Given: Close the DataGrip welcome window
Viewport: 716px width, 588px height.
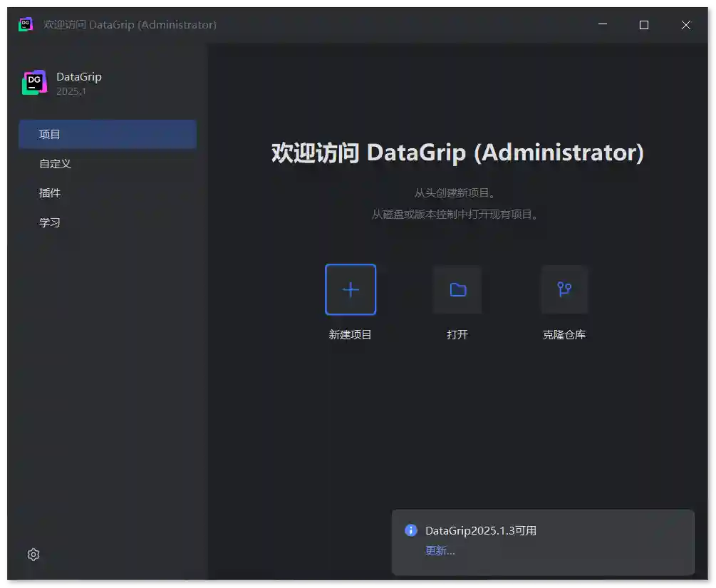Looking at the screenshot, I should 685,25.
